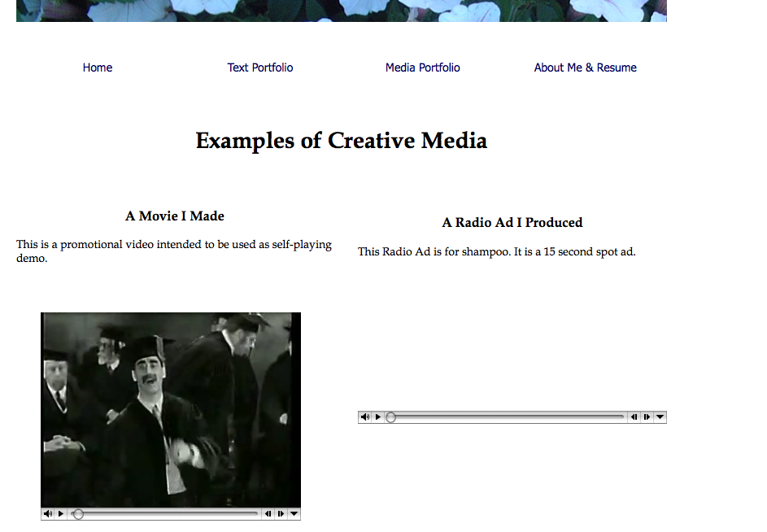The image size is (767, 532).
Task: Step the movie back one frame
Action: coord(268,514)
